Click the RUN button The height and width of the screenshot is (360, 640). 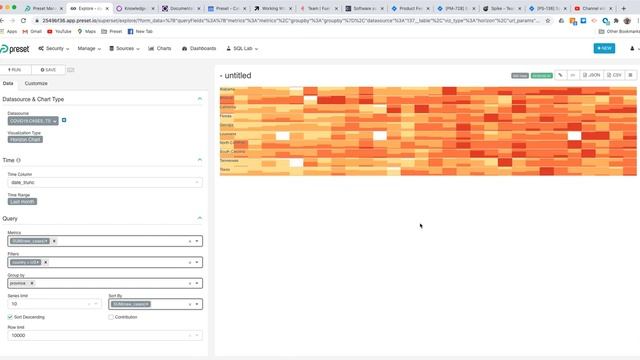pos(15,70)
